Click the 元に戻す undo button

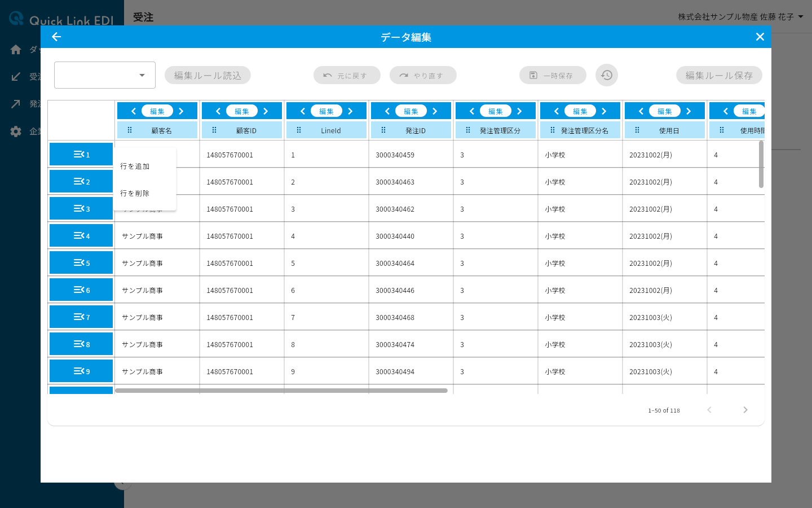[x=347, y=75]
